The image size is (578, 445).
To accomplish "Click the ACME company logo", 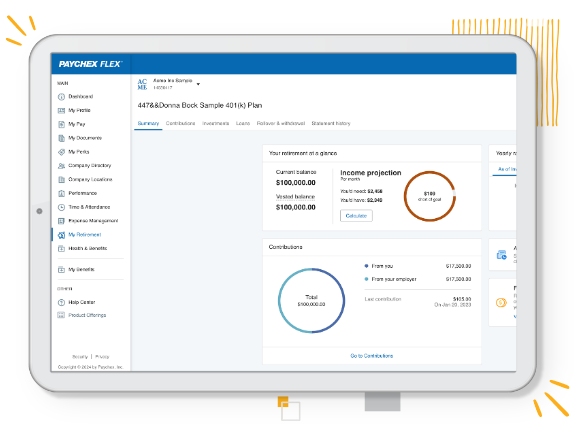I will pyautogui.click(x=142, y=84).
